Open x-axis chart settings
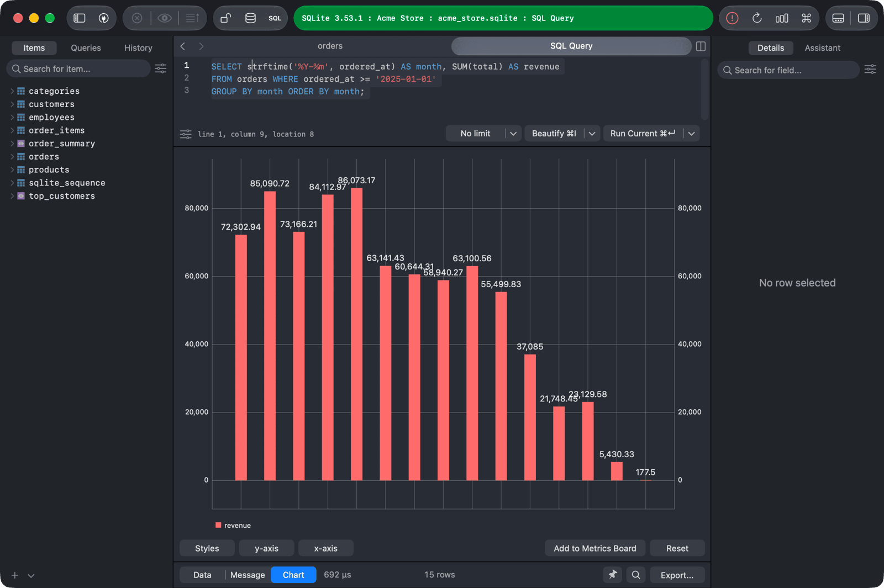The height and width of the screenshot is (588, 884). click(x=326, y=548)
